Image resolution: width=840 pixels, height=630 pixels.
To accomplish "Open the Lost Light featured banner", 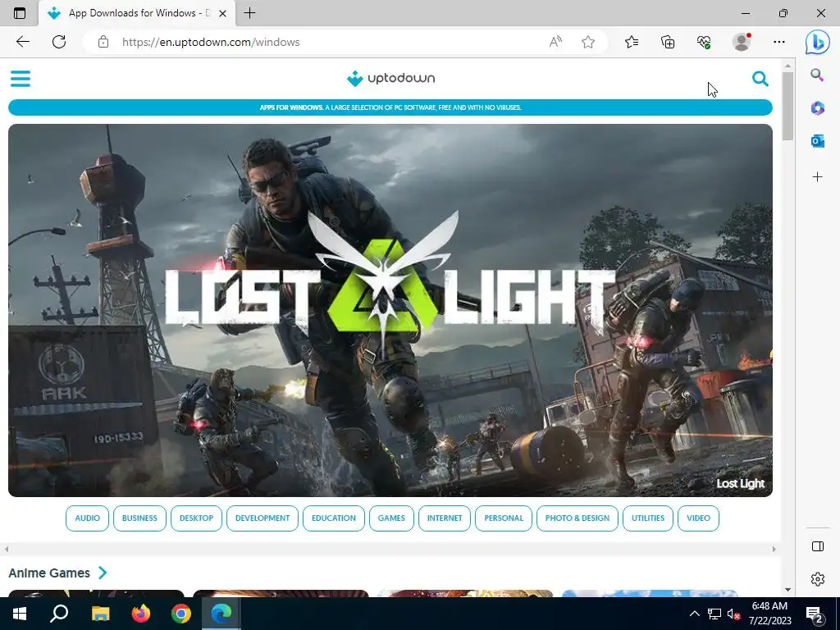I will pos(390,310).
